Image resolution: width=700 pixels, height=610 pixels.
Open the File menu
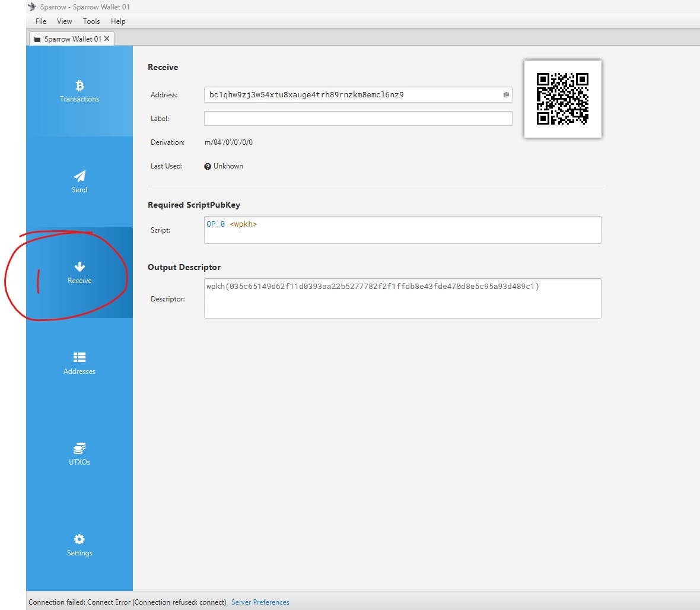(x=40, y=21)
